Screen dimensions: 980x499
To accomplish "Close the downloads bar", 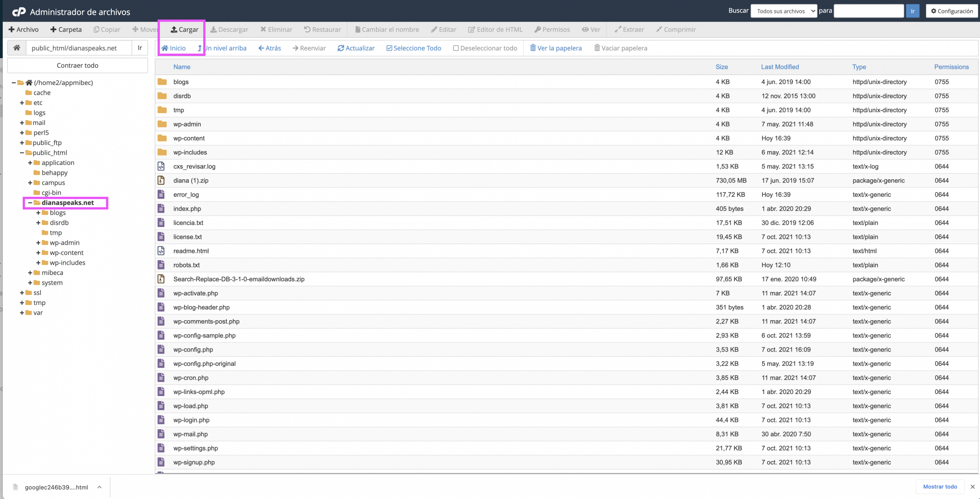I will point(972,487).
